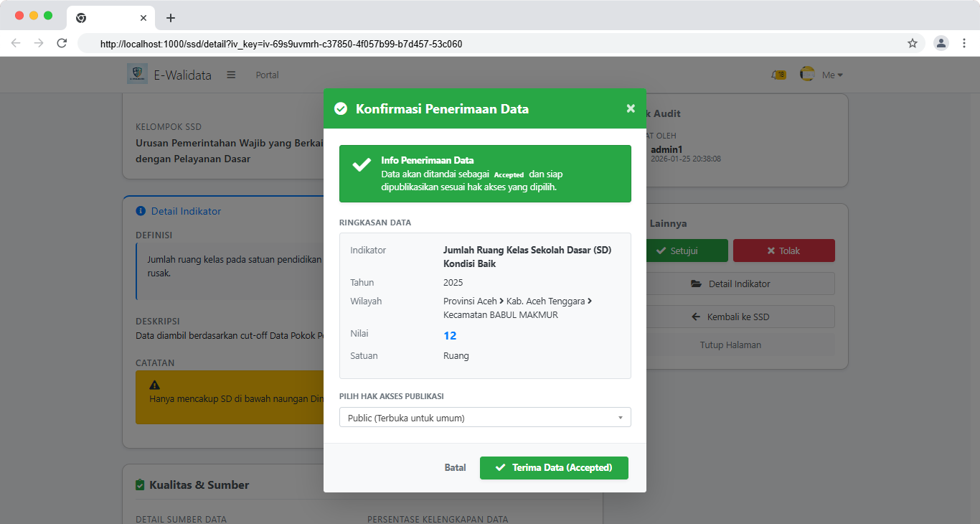This screenshot has height=524, width=980.
Task: Open the Portal menu item
Action: (267, 75)
